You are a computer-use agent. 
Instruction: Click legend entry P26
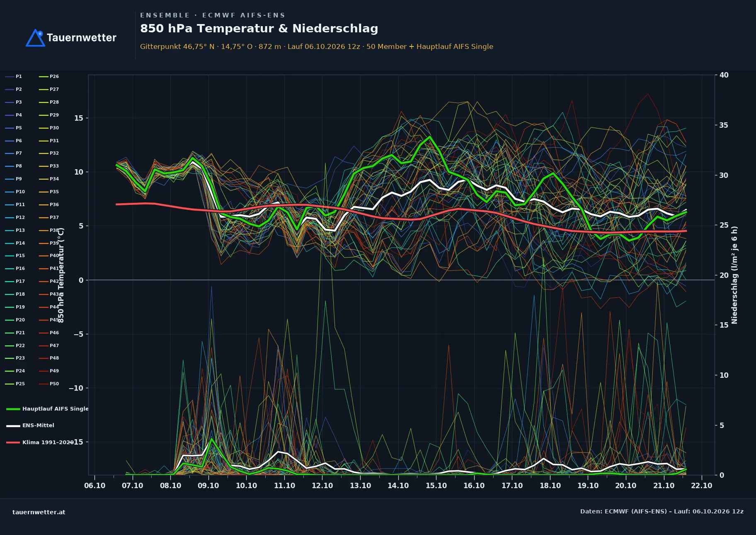(x=49, y=77)
